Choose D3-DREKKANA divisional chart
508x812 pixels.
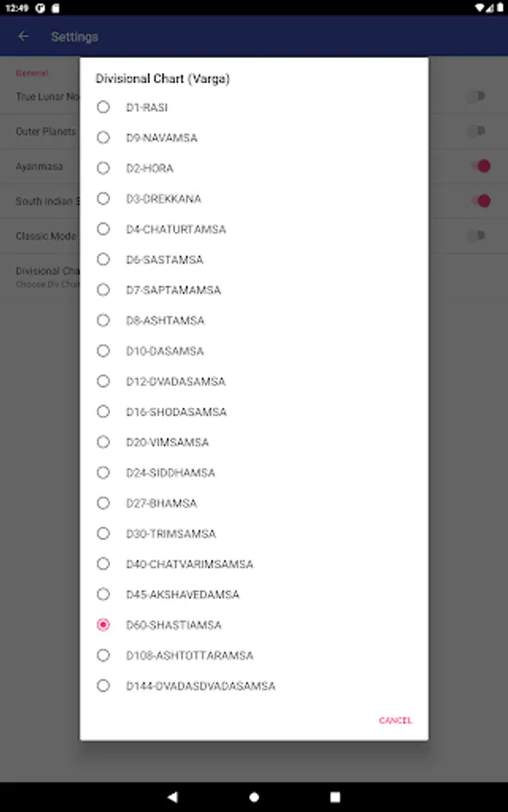(x=254, y=198)
